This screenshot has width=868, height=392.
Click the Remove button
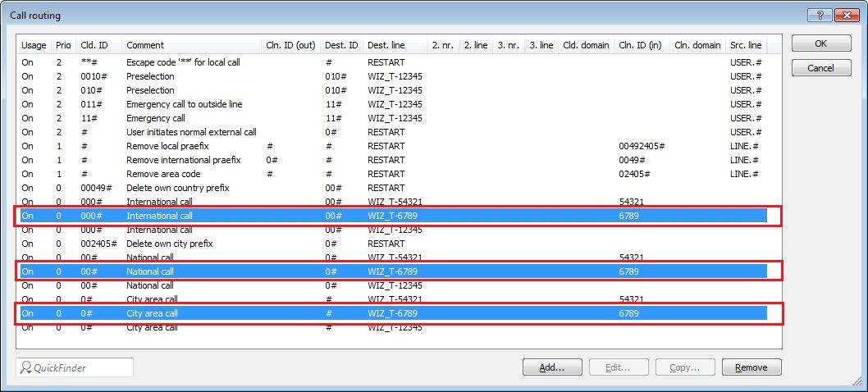751,367
